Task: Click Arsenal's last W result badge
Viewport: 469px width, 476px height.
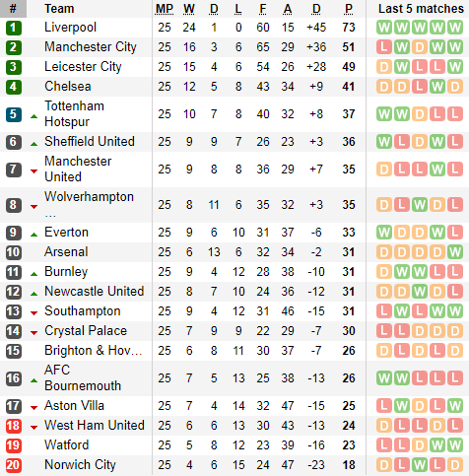Action: point(455,252)
